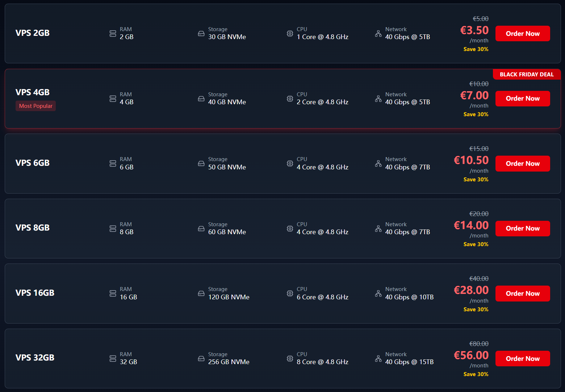This screenshot has width=565, height=392.
Task: Click the RAM icon in VPS 2GB row
Action: point(113,33)
